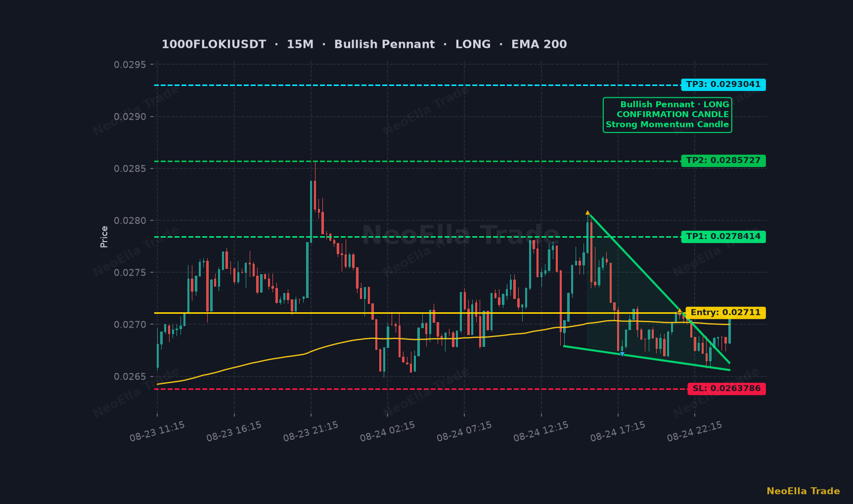The image size is (853, 504).
Task: Click the 0.0280 price axis label
Action: click(x=130, y=220)
